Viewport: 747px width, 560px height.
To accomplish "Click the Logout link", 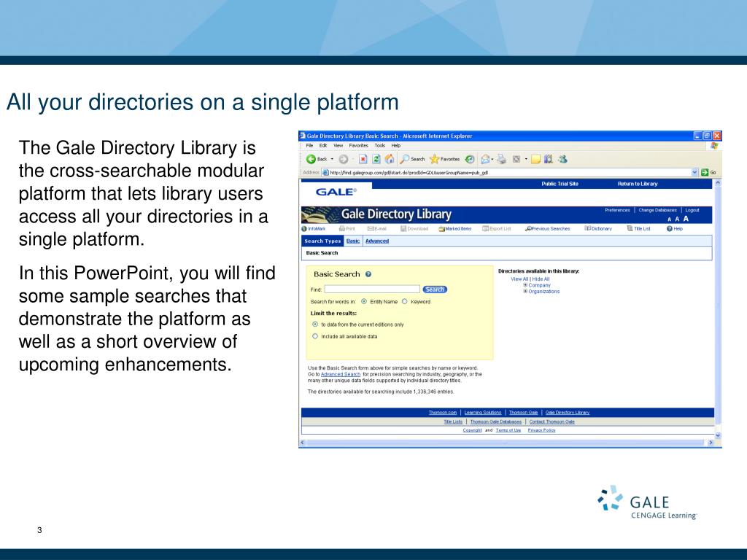I will (x=692, y=210).
